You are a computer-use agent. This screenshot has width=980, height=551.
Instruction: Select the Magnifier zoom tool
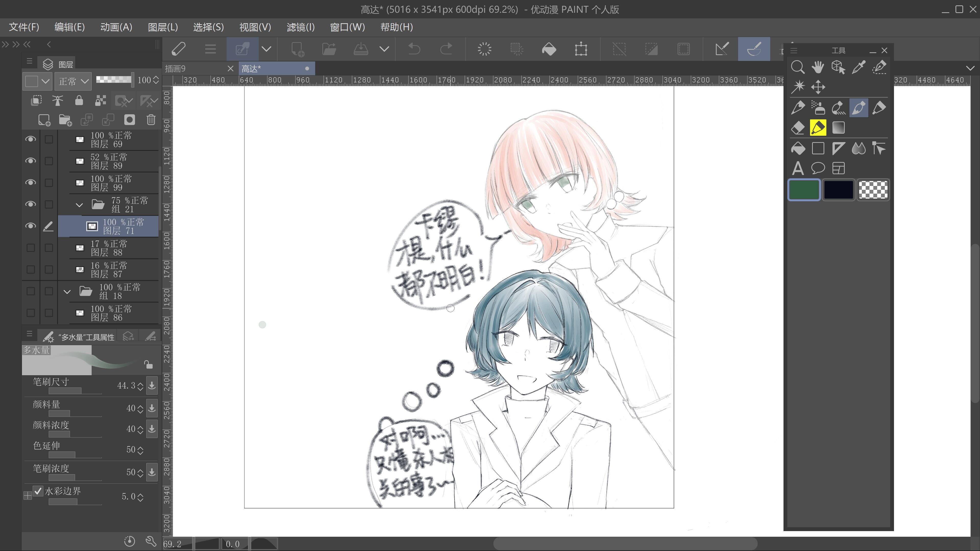coord(797,67)
